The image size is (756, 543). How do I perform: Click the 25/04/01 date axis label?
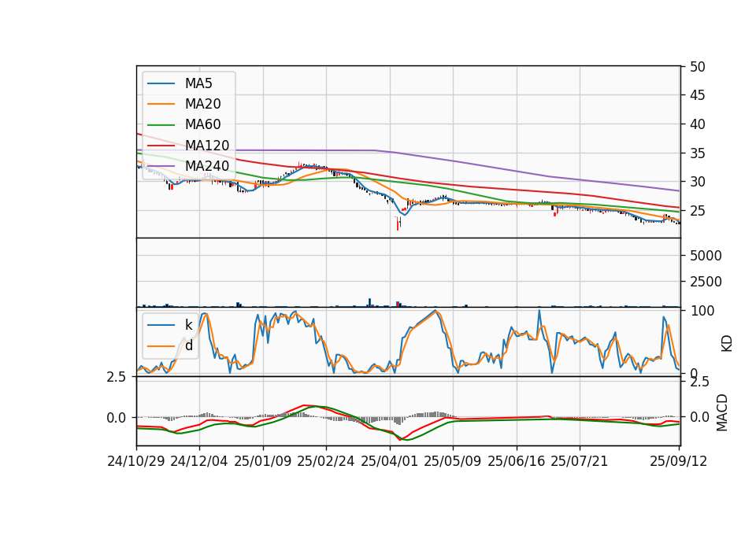[390, 461]
